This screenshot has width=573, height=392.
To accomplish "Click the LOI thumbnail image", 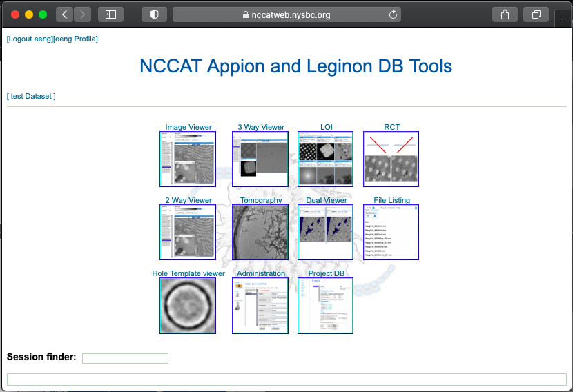I will [325, 159].
